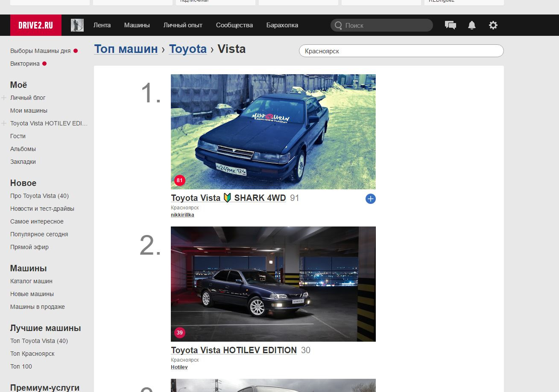
Task: Open Новости и тест-драйвы link
Action: [42, 209]
